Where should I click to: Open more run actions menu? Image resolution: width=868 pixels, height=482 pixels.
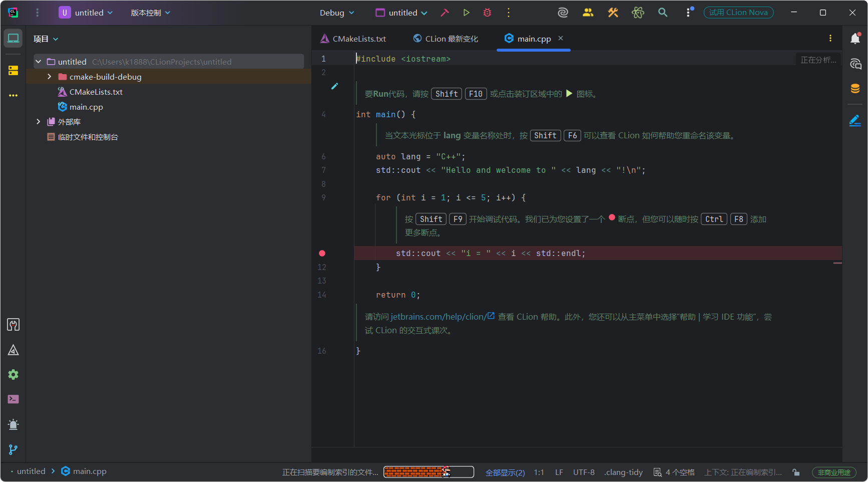[x=509, y=13]
